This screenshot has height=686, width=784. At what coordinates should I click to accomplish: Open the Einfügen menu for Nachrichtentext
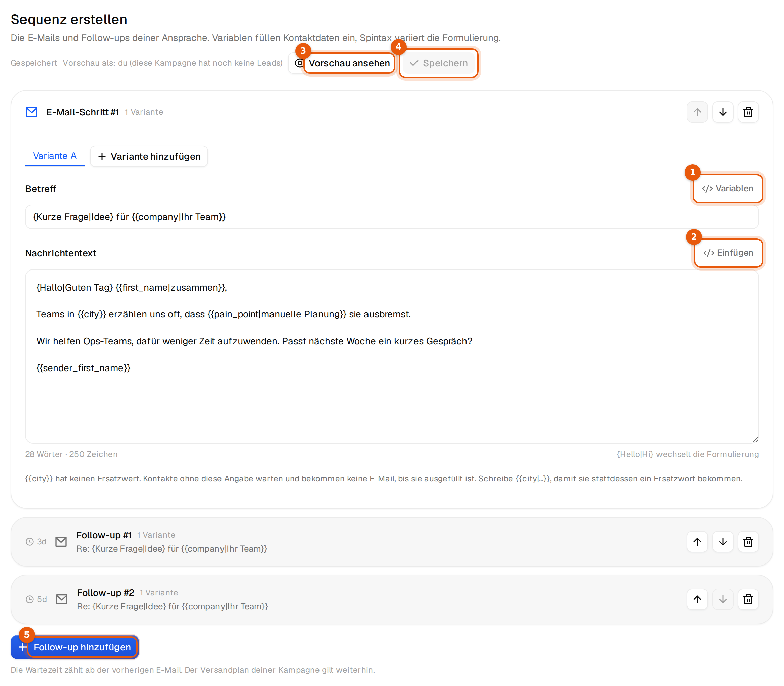[728, 253]
